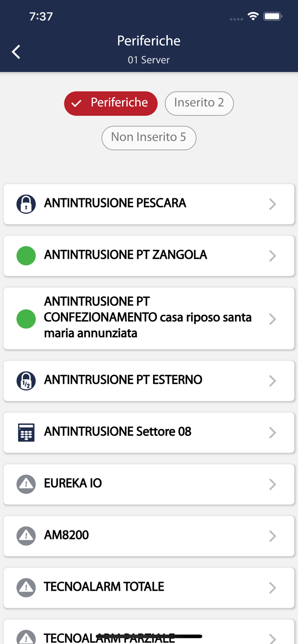The width and height of the screenshot is (298, 644).
Task: Enable the Inserito 2 filter
Action: 199,103
